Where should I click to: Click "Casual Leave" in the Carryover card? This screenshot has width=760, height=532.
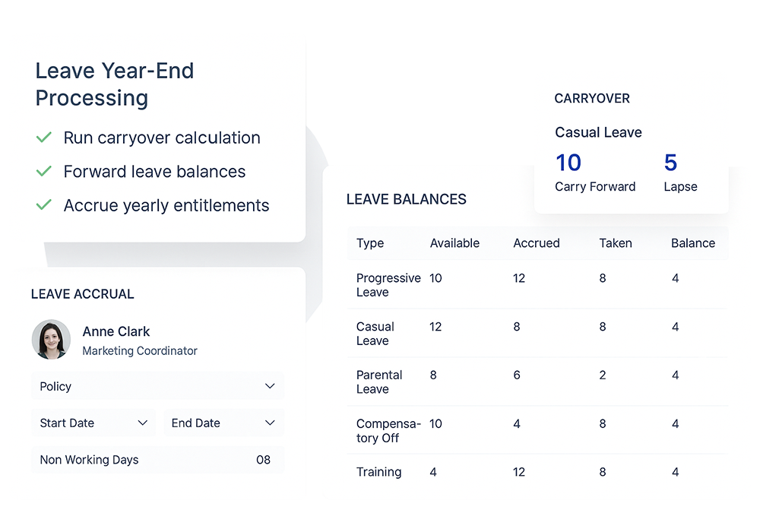click(x=598, y=132)
